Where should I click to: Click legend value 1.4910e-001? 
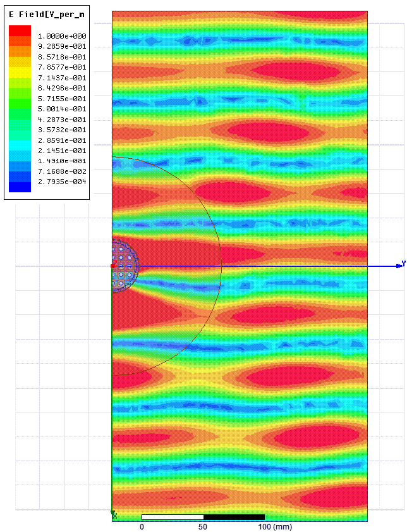[62, 161]
